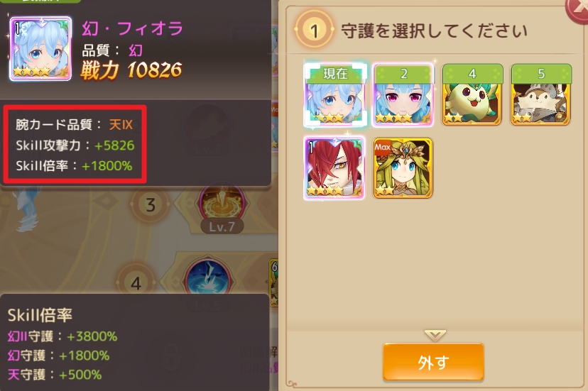Click the step 1 circle badge
This screenshot has height=391, width=588.
click(315, 30)
